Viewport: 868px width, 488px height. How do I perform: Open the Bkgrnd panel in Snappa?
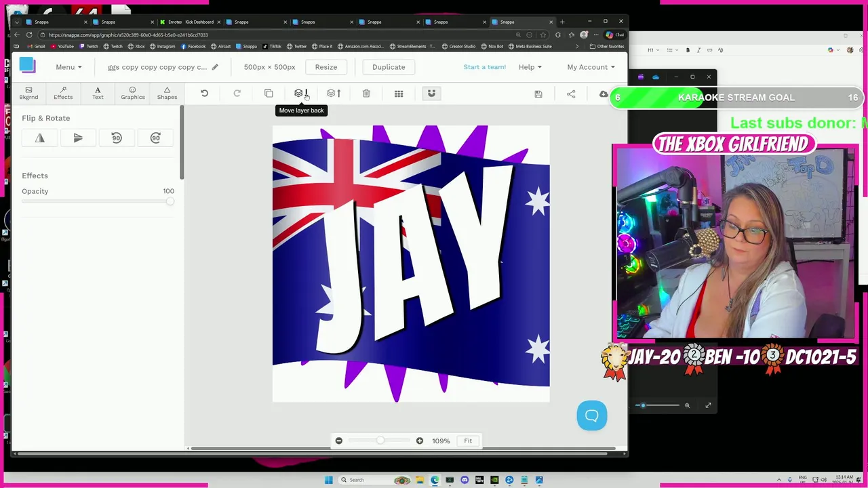(x=28, y=93)
